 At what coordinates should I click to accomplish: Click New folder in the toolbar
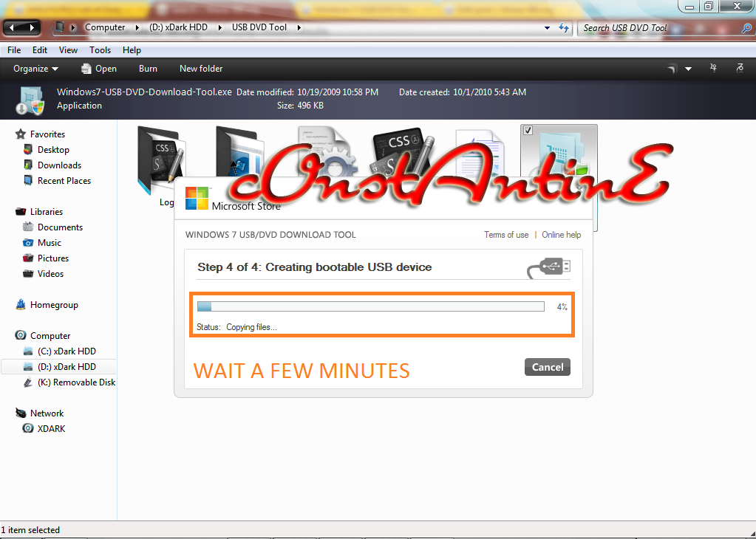pos(201,69)
